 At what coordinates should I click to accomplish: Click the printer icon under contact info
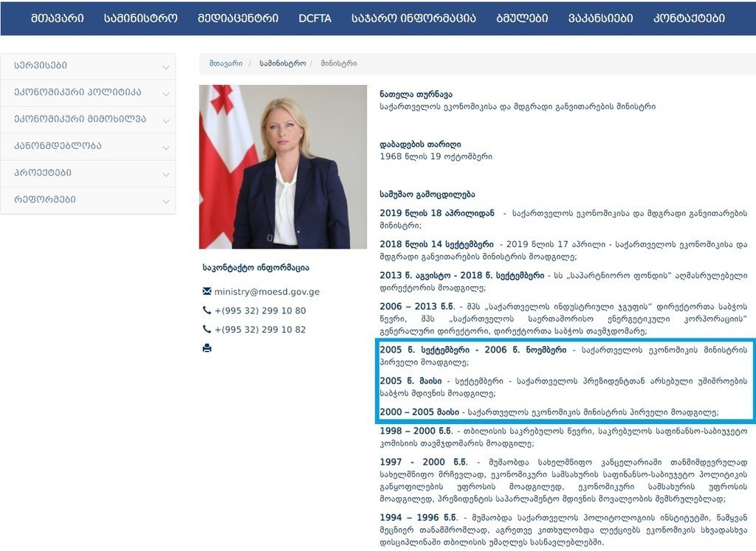[207, 347]
